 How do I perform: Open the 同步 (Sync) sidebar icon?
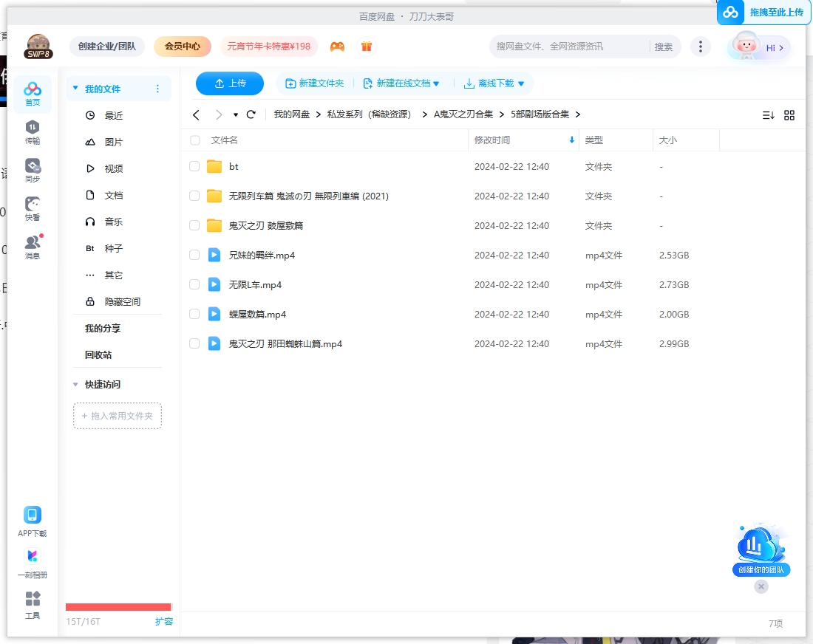33,171
